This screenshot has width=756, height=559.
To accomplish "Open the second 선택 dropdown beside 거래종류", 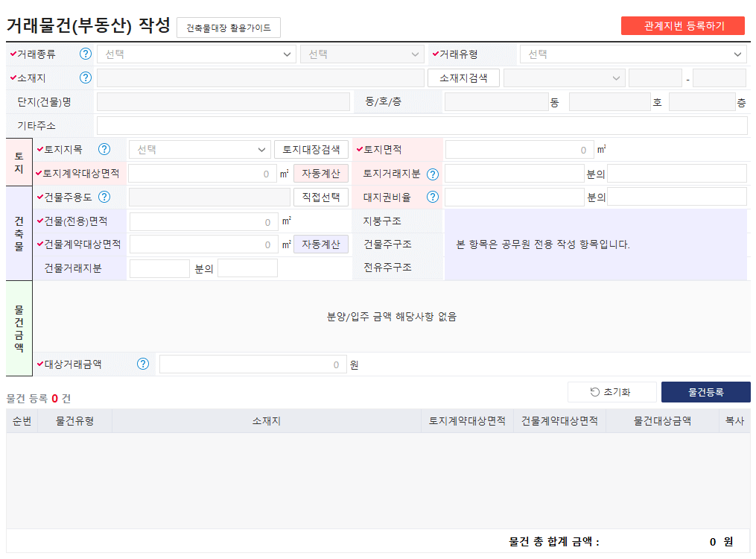I will tap(362, 54).
